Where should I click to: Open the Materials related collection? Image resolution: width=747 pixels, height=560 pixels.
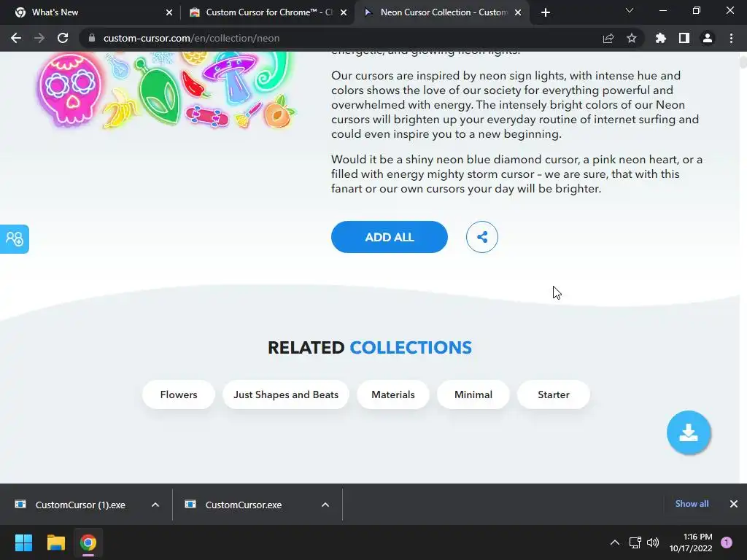pyautogui.click(x=393, y=394)
